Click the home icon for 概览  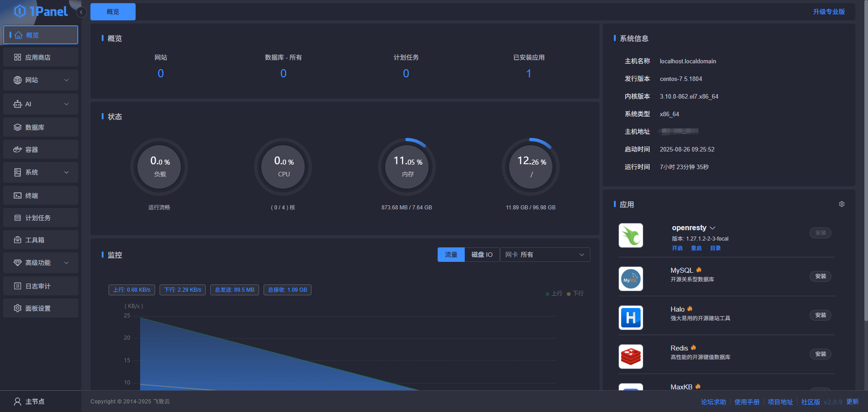click(x=19, y=35)
